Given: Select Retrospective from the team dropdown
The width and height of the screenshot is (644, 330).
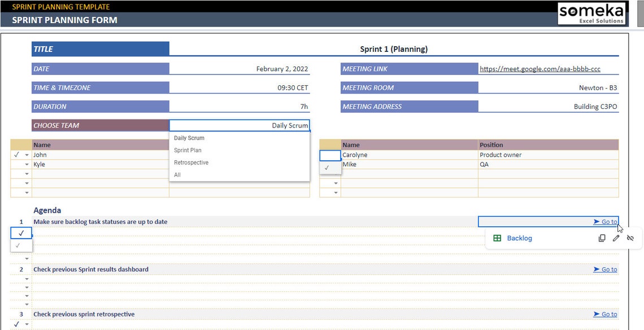Looking at the screenshot, I should point(190,162).
